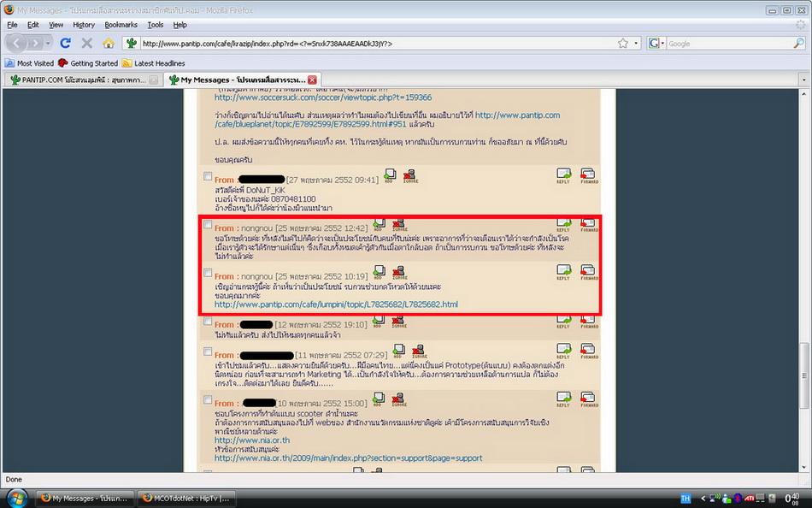The image size is (812, 508).
Task: Forward nongnou's 10:19 message
Action: point(589,272)
